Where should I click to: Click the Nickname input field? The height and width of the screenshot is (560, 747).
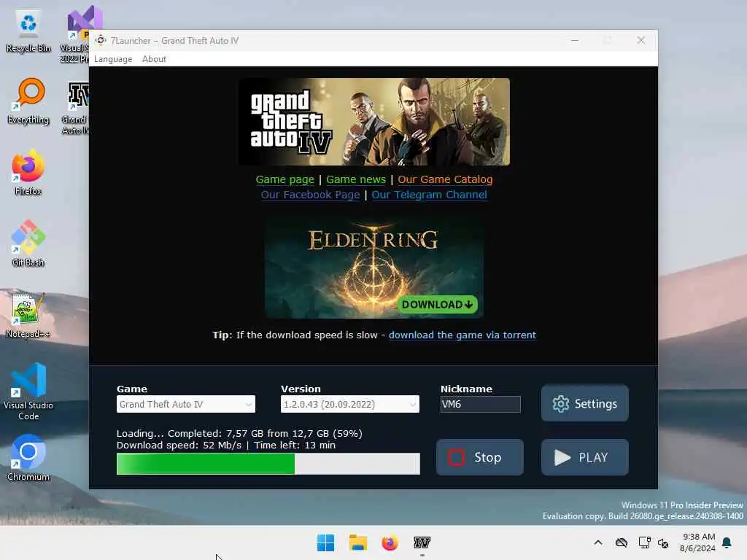(480, 404)
